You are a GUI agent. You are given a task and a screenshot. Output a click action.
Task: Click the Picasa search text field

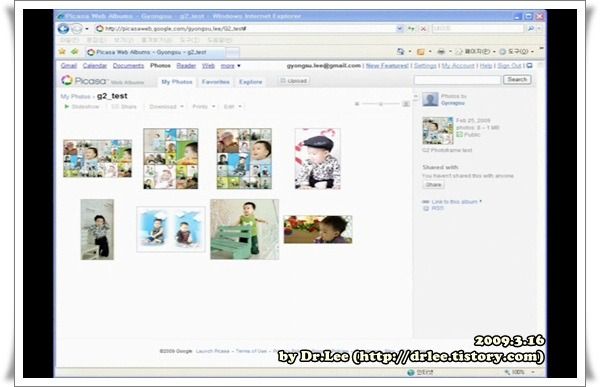coord(457,80)
